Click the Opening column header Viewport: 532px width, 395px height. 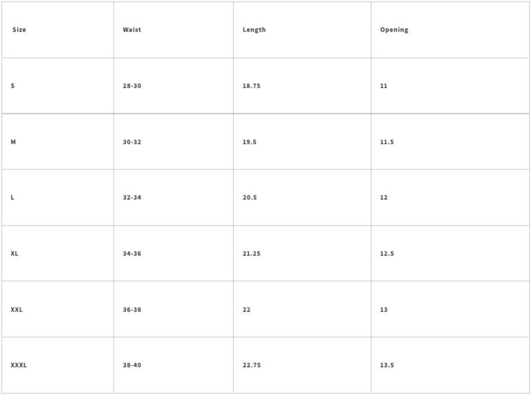[x=394, y=30]
